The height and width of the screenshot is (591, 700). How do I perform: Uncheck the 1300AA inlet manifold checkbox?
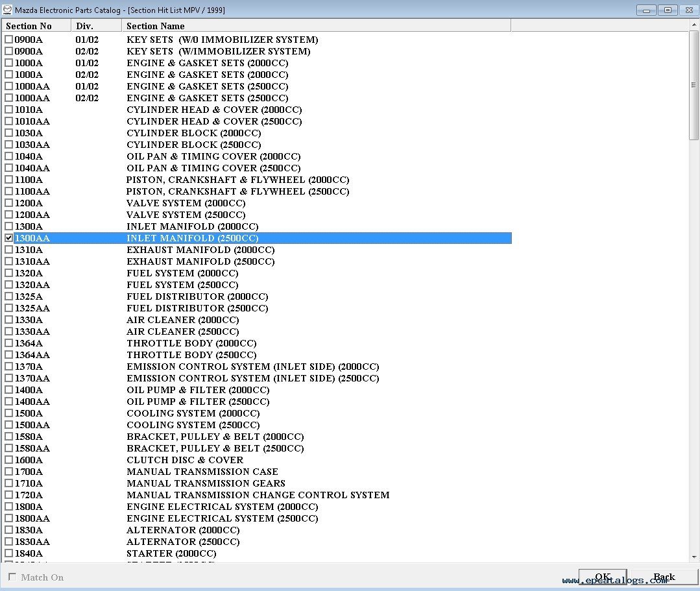8,238
